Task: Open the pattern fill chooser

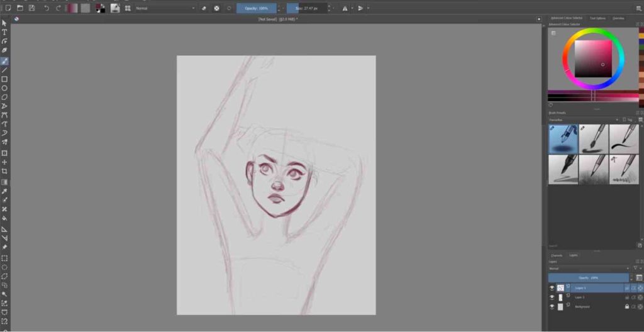Action: point(86,8)
